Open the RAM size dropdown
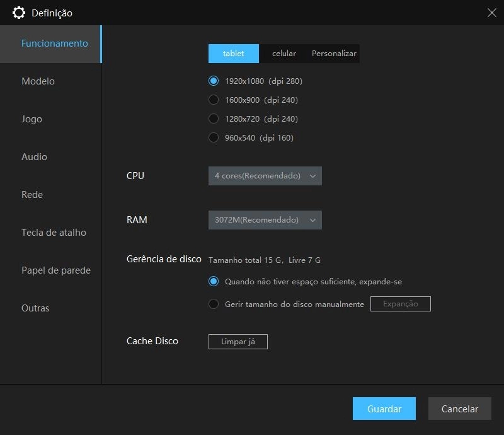Screen dimensions: 504x435 click(265, 220)
